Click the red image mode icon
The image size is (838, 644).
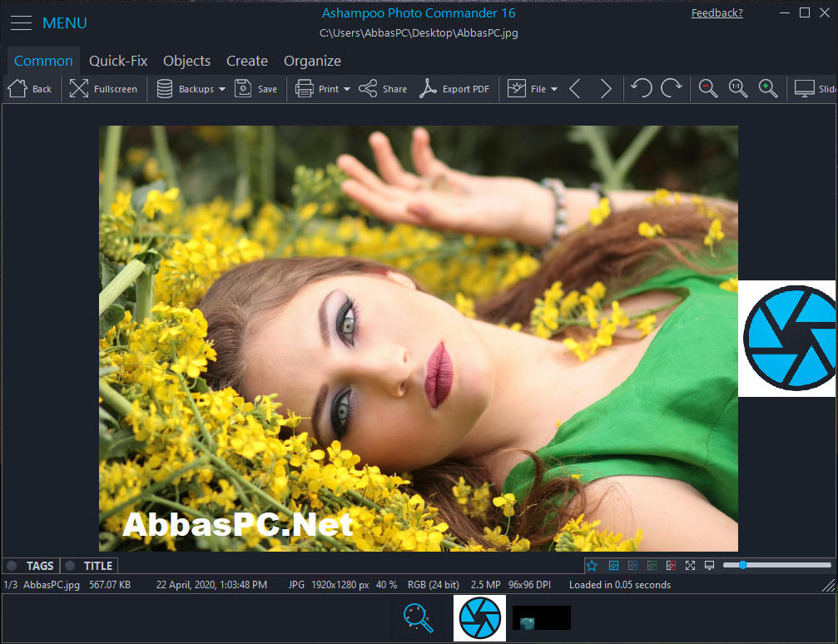[672, 566]
